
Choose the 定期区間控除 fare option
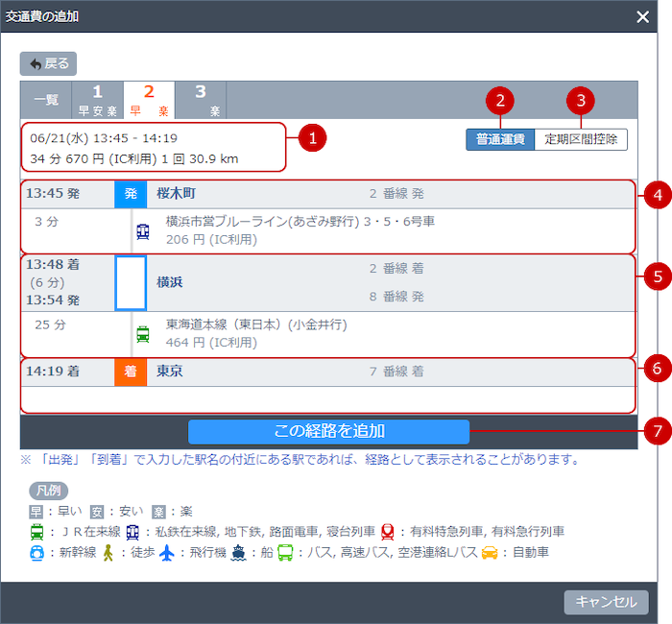581,139
